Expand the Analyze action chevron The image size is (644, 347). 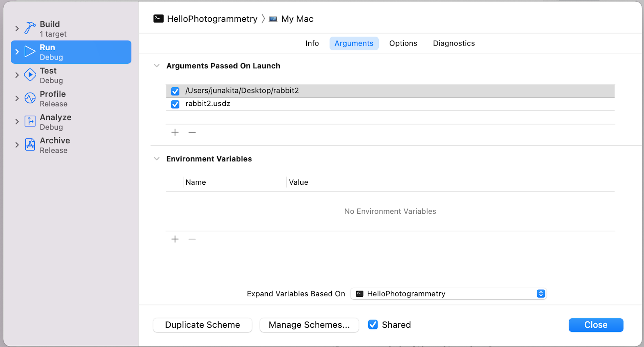tap(17, 122)
